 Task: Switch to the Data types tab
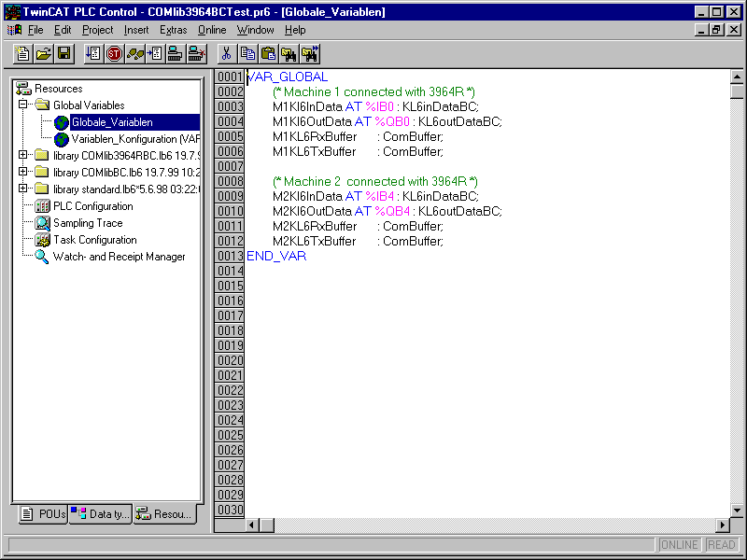tap(101, 514)
